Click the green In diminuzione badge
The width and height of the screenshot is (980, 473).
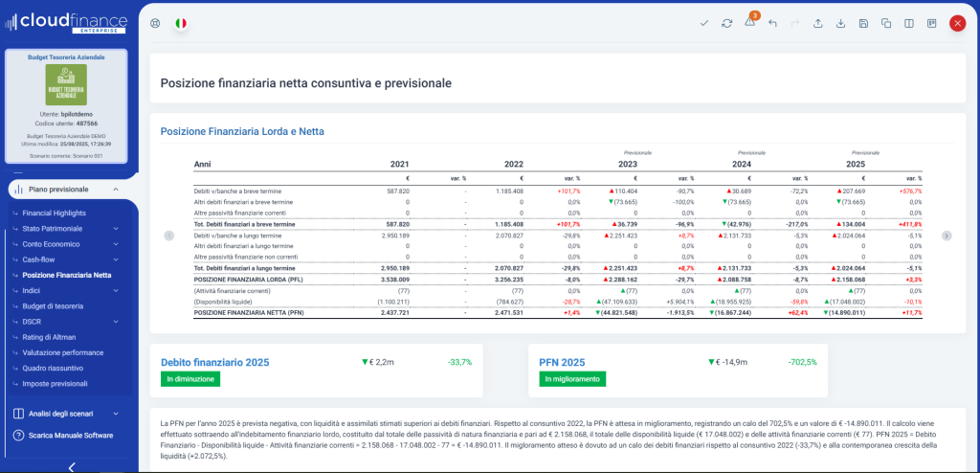tap(190, 378)
